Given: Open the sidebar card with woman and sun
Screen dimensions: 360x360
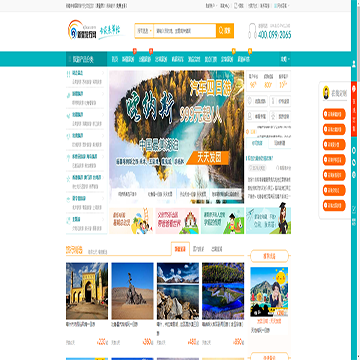Looking at the screenshot, I should pos(269,292).
